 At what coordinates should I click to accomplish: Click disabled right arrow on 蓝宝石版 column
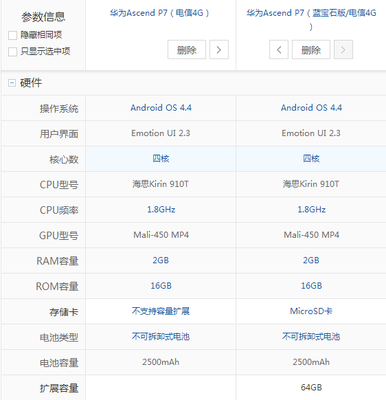[x=343, y=50]
